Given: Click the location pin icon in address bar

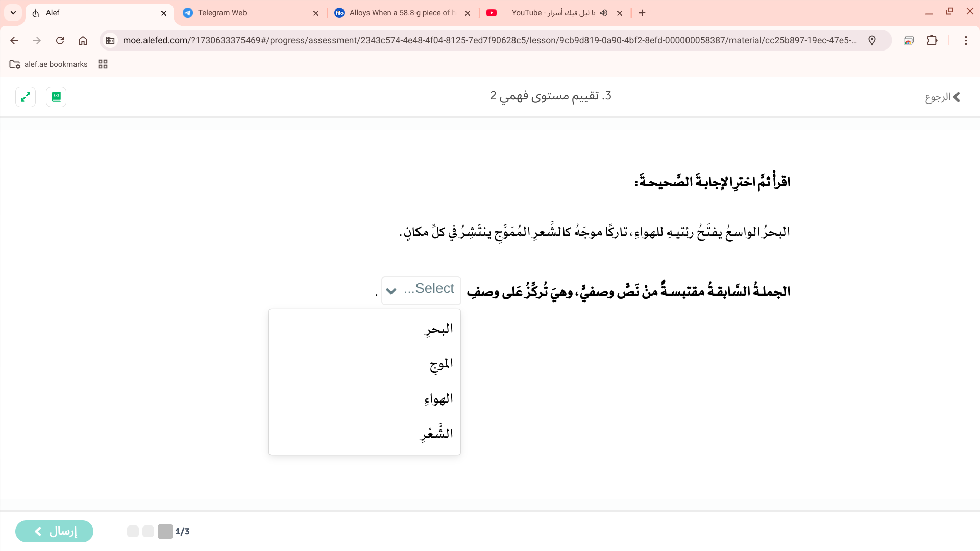Looking at the screenshot, I should tap(872, 40).
